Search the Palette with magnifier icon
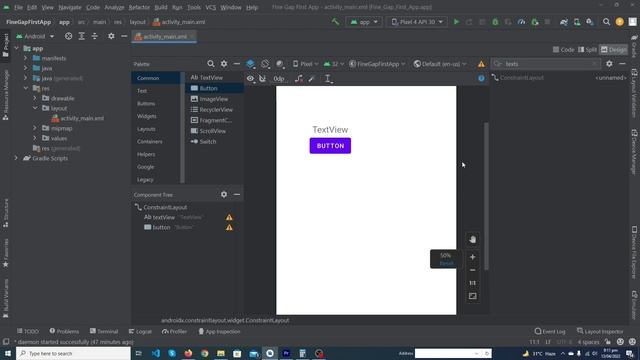The width and height of the screenshot is (640, 360). click(x=211, y=64)
